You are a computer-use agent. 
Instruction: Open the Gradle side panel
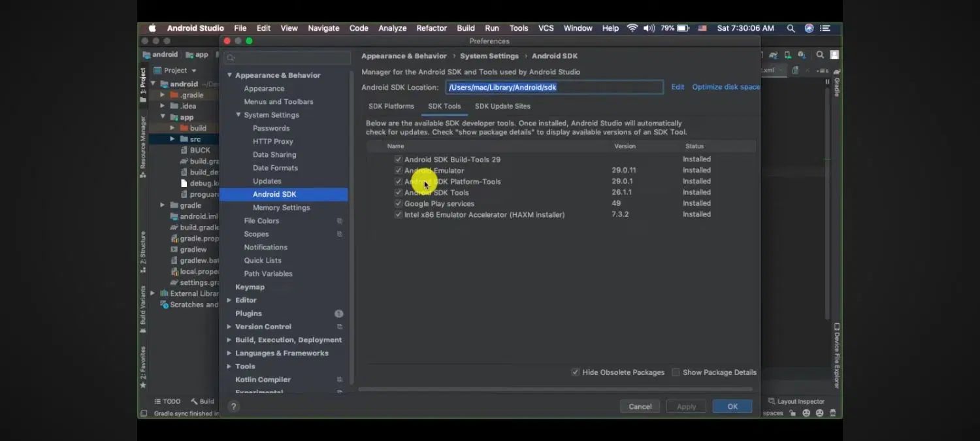(x=837, y=84)
